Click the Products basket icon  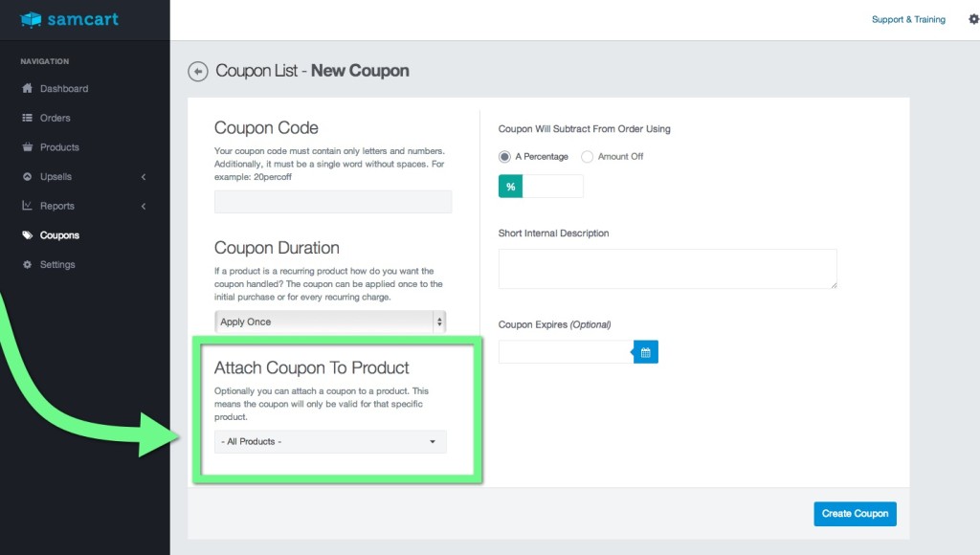point(28,147)
